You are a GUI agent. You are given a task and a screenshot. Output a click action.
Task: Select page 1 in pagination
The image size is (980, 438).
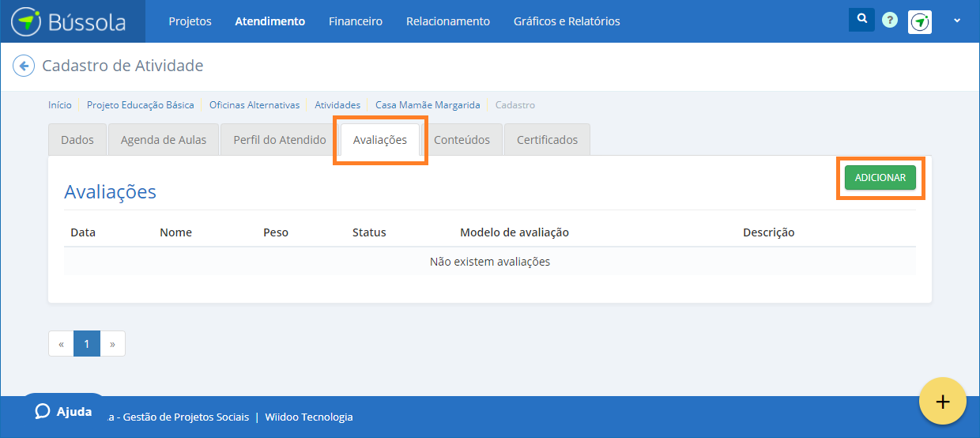87,344
